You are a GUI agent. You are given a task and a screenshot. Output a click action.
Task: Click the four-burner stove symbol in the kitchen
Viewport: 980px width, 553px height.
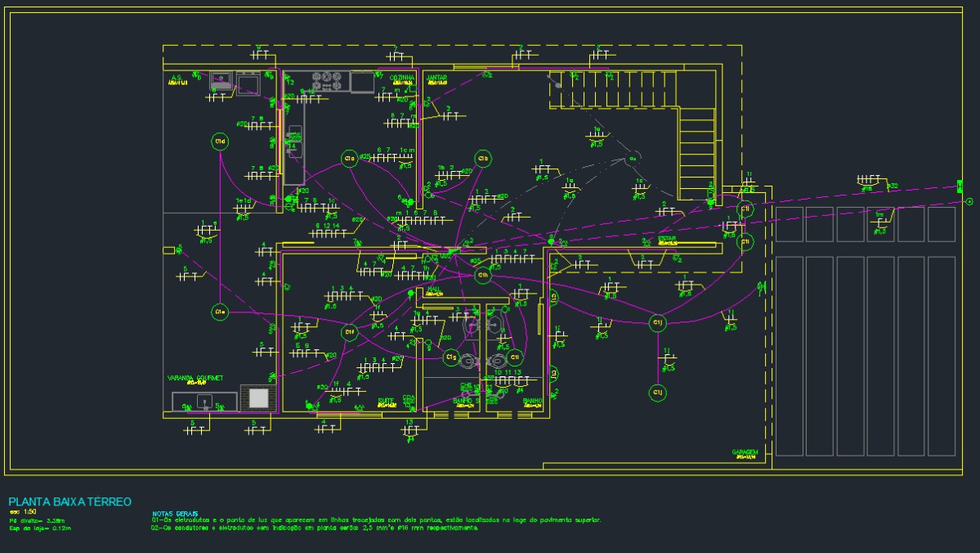[328, 81]
